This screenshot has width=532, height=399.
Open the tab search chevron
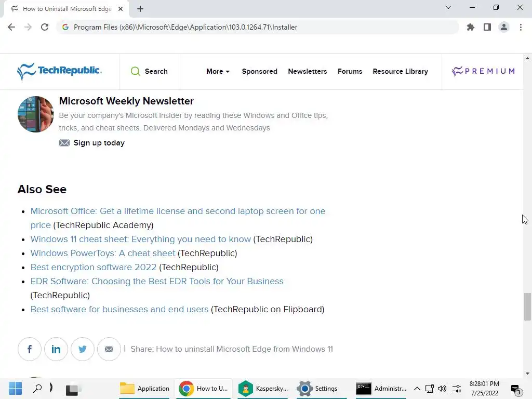point(448,7)
